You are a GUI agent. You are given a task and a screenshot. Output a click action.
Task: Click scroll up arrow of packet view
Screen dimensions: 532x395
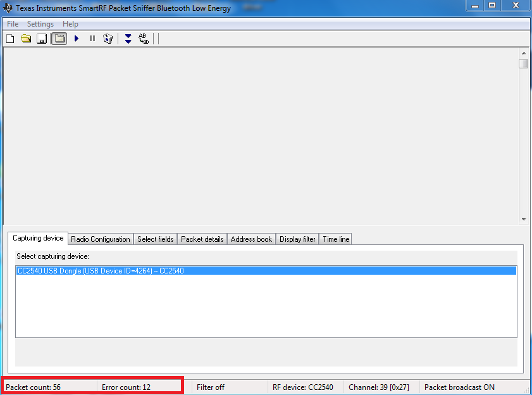click(x=524, y=53)
